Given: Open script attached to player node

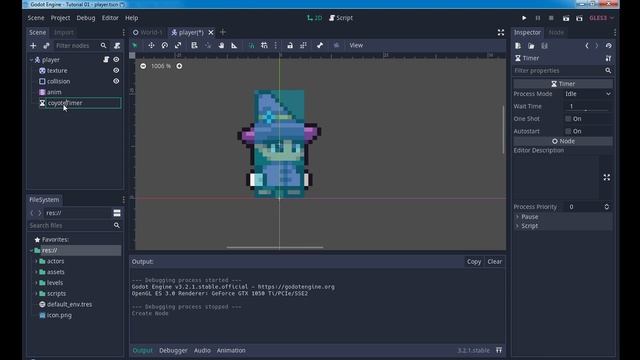Looking at the screenshot, I should 106,60.
